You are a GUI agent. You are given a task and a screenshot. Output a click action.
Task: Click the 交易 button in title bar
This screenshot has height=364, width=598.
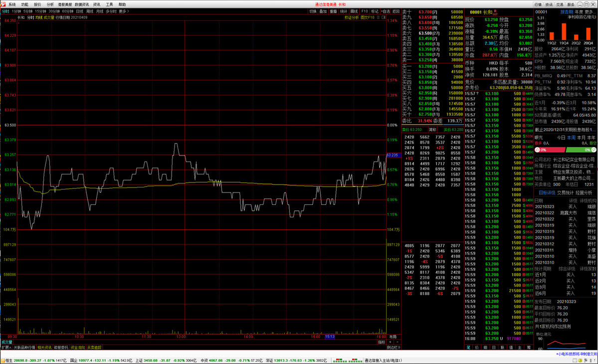point(560,4)
